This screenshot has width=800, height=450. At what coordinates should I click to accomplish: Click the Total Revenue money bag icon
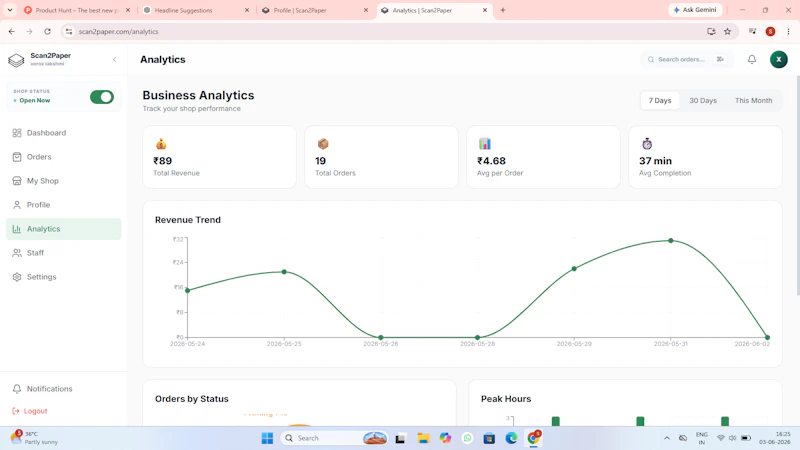(x=161, y=144)
